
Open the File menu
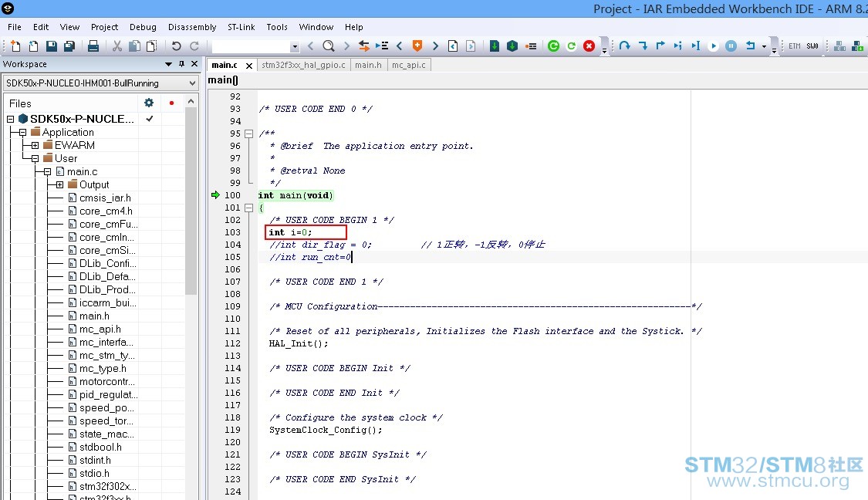tap(15, 27)
